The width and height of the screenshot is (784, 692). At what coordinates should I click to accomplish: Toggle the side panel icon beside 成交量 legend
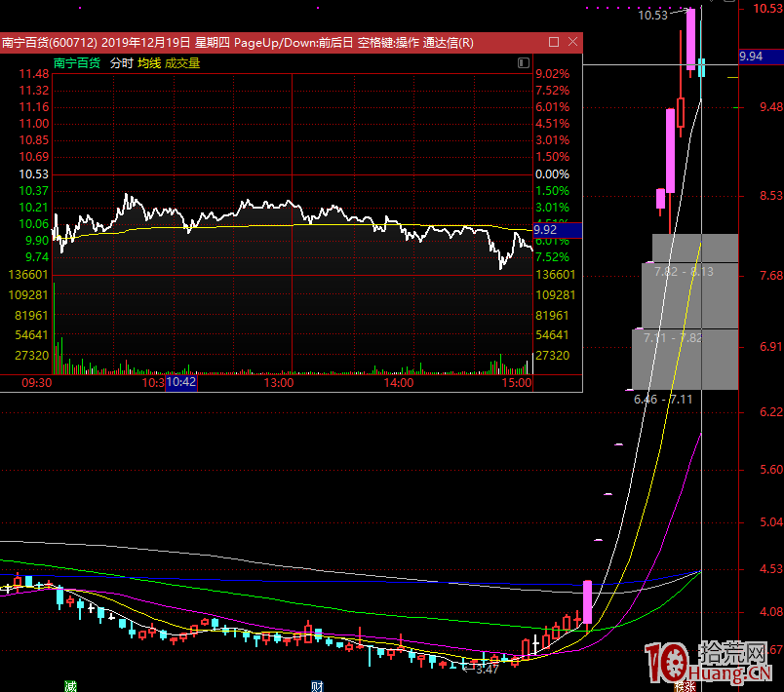[523, 62]
